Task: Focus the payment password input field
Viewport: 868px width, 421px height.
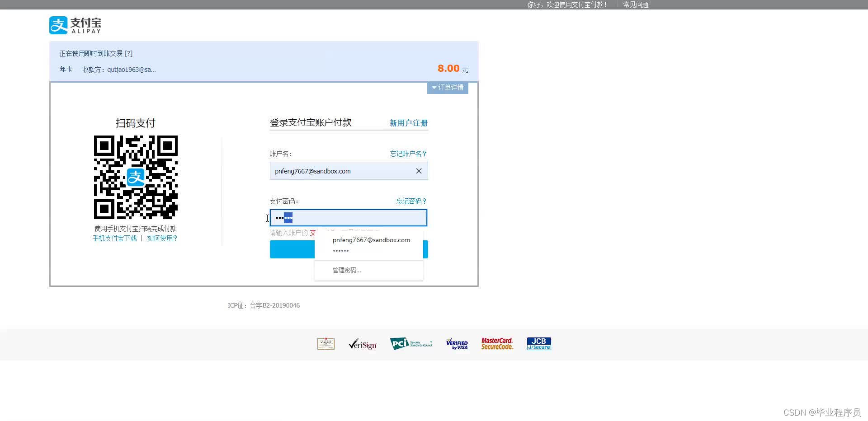Action: coord(349,218)
